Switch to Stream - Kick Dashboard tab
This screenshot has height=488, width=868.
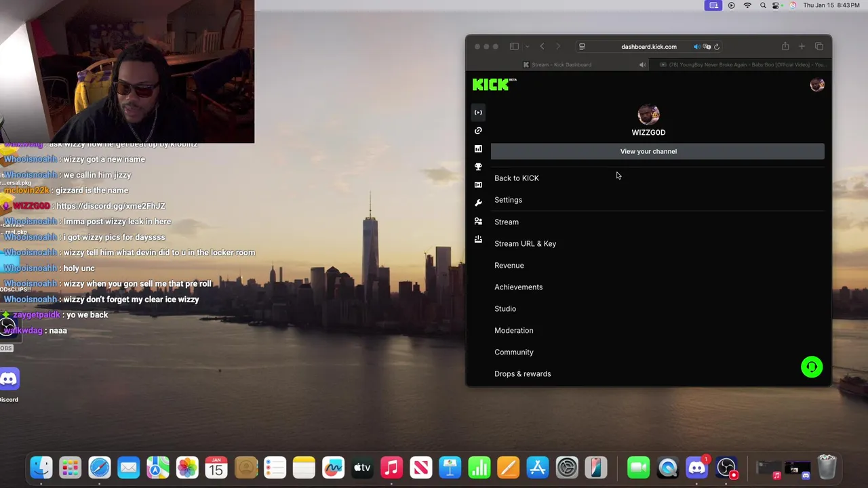tap(561, 64)
